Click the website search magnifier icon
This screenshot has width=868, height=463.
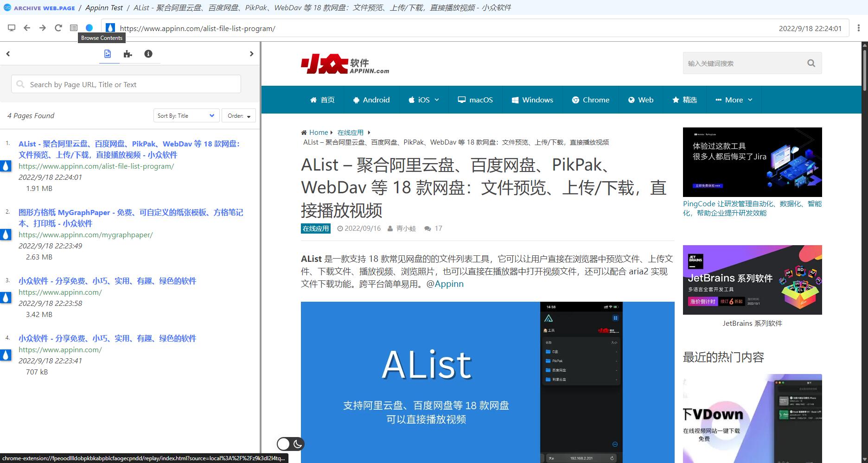tap(811, 63)
